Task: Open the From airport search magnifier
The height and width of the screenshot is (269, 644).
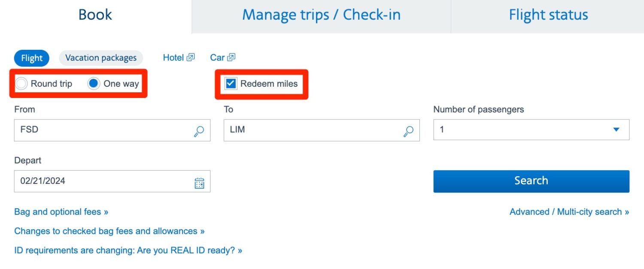Action: point(199,131)
